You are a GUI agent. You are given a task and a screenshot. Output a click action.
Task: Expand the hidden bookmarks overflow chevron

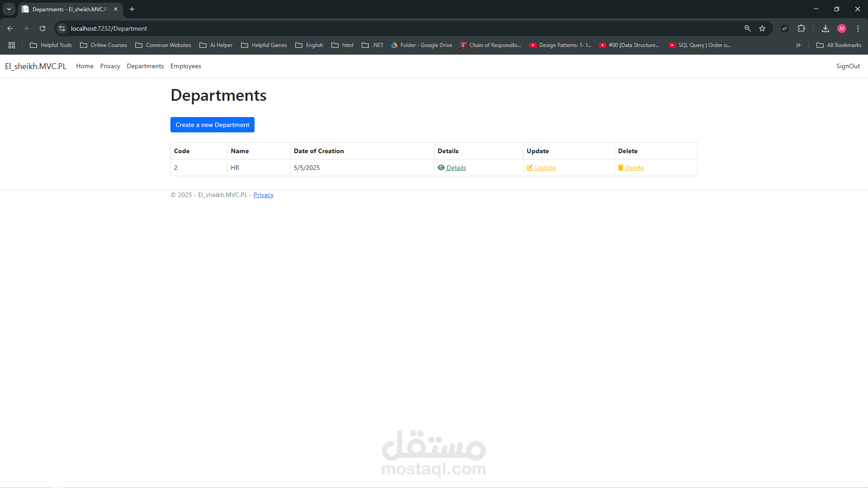point(798,45)
